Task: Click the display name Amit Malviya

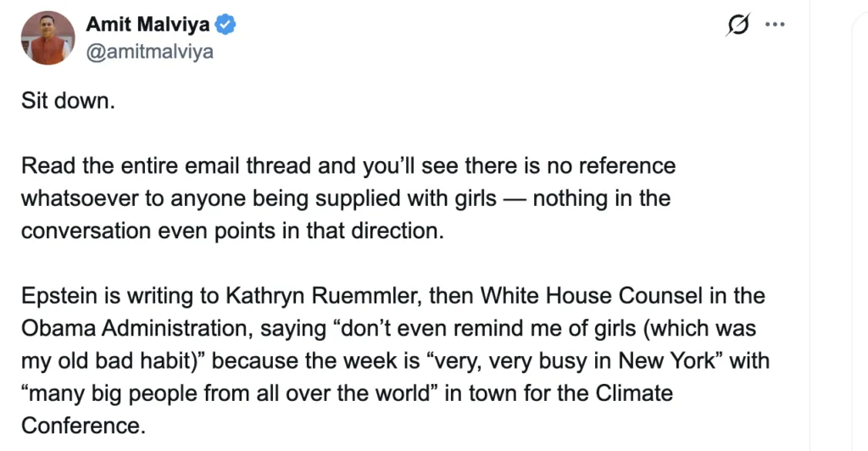Action: [x=147, y=25]
